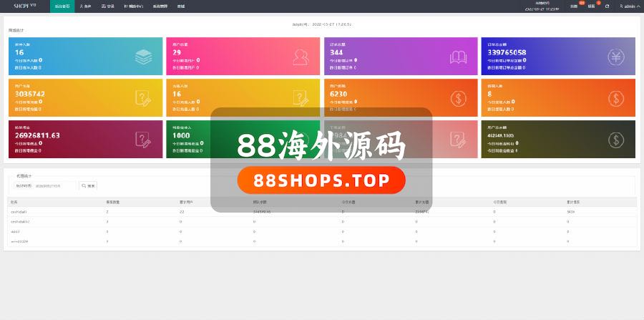Open the first notification link with red badge

[574, 6]
